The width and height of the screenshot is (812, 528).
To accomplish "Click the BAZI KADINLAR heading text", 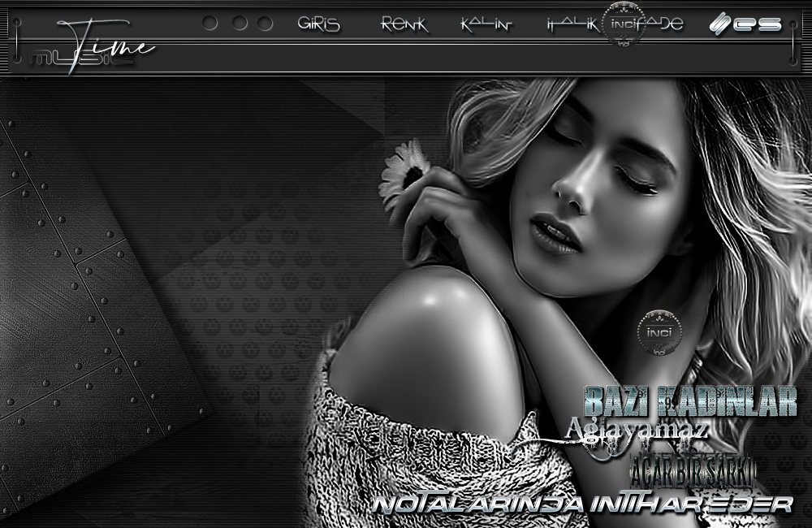I will point(690,401).
